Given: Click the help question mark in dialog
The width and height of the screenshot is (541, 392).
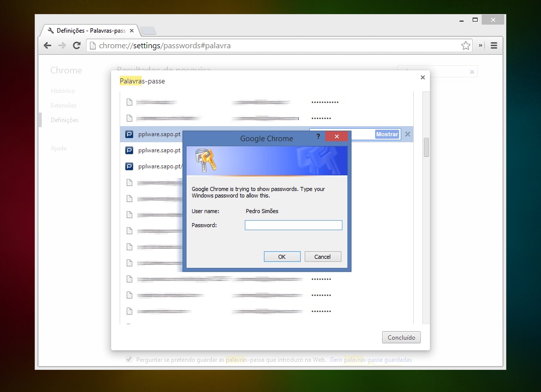Looking at the screenshot, I should point(318,137).
